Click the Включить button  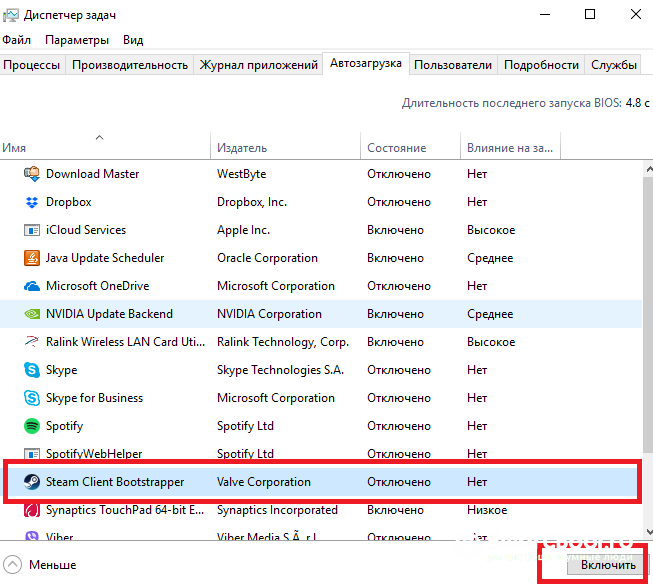pos(608,565)
